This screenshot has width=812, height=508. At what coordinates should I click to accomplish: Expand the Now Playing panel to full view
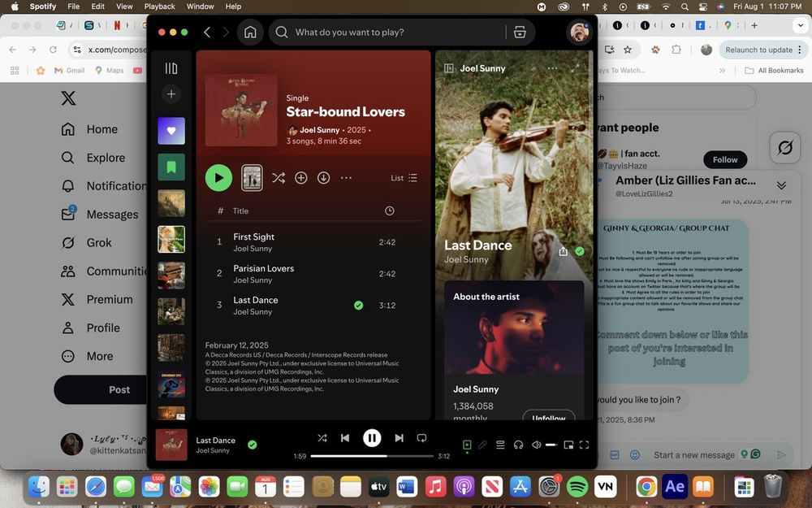tap(575, 68)
